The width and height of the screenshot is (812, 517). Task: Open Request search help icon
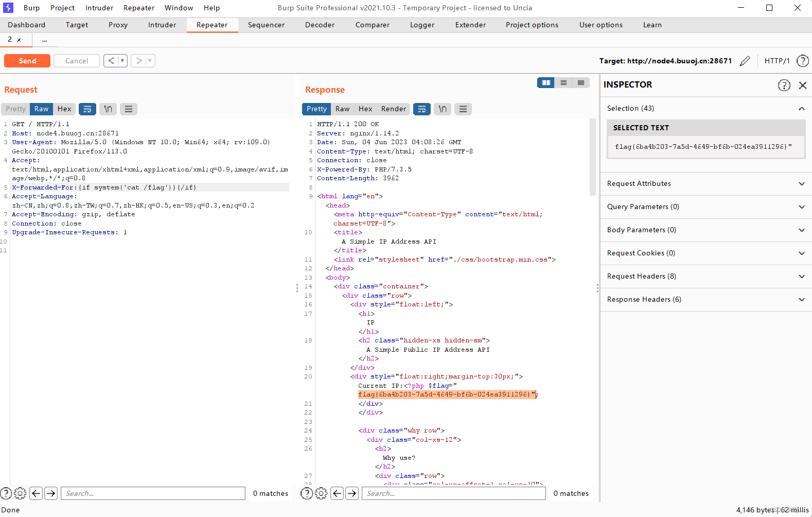click(6, 493)
